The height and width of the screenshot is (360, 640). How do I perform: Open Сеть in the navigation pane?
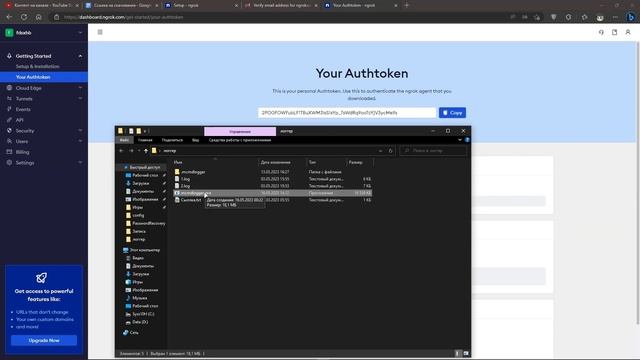(x=134, y=333)
